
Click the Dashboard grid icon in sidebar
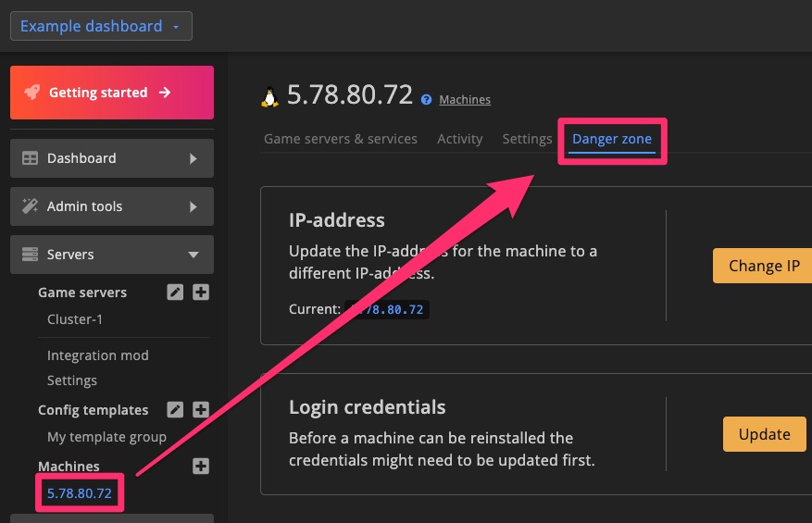30,158
